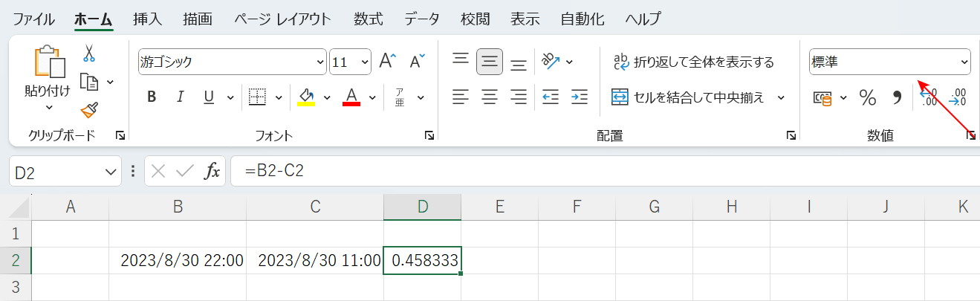Toggle Bold formatting

click(x=152, y=97)
